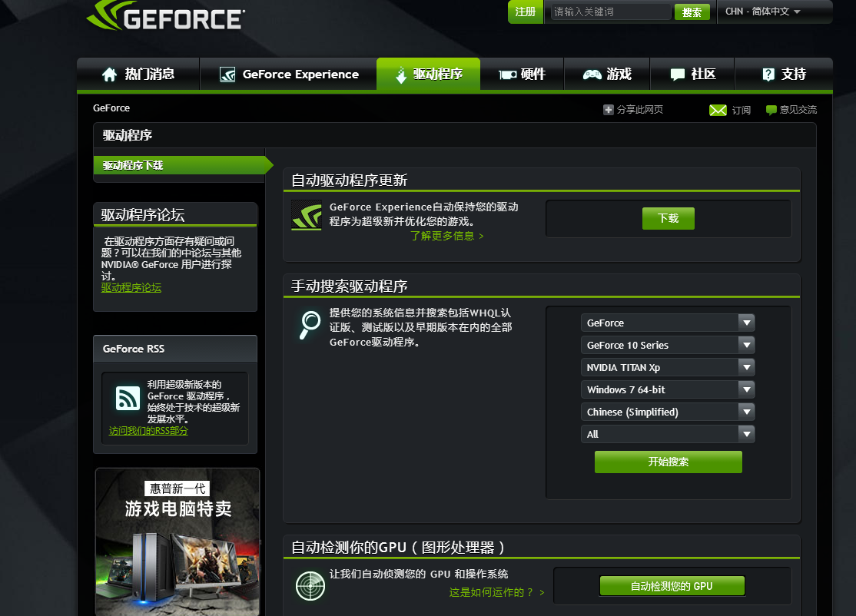Click the graphics card icon beside 硬件
This screenshot has width=856, height=616.
(508, 75)
